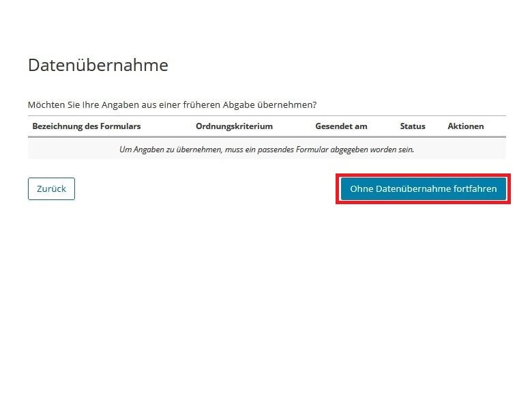Select the Bezeichnung des Formulars column header
This screenshot has height=407, width=532.
pyautogui.click(x=87, y=126)
